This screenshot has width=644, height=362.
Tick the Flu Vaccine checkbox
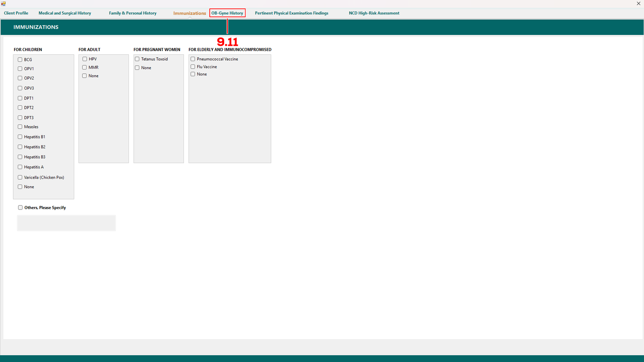pos(193,67)
